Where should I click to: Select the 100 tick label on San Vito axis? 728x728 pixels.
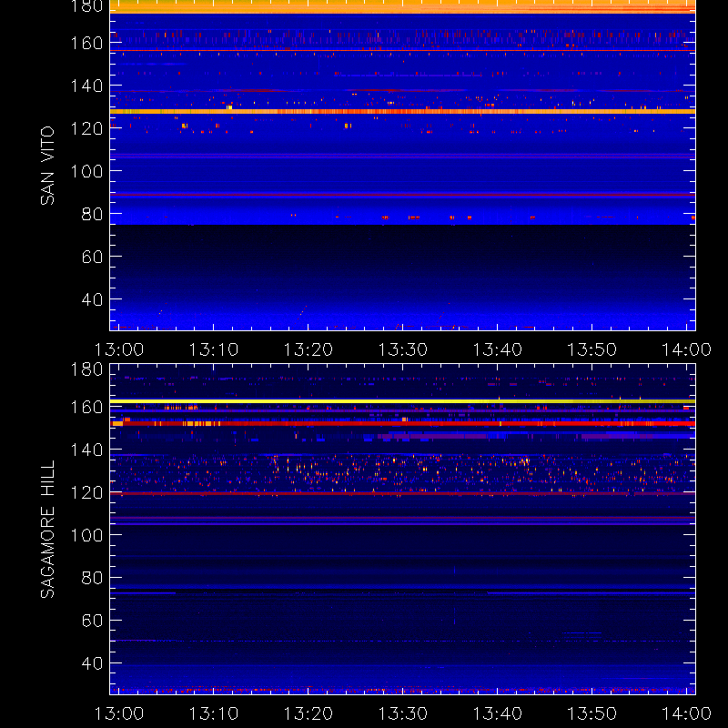click(x=86, y=171)
